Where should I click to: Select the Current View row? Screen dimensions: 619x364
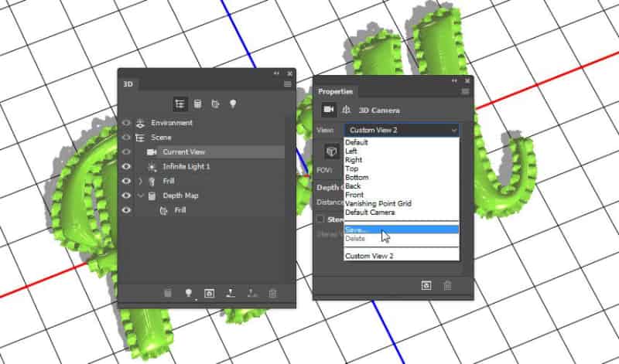pyautogui.click(x=201, y=151)
